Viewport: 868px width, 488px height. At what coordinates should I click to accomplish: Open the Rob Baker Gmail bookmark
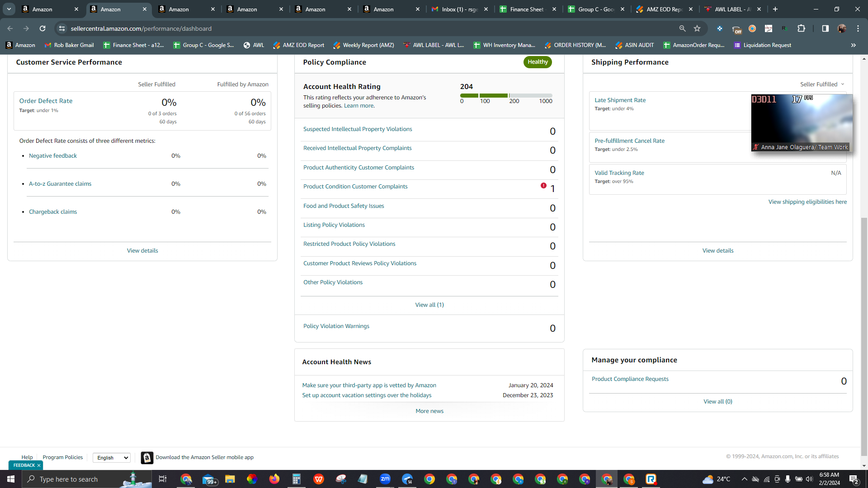pyautogui.click(x=69, y=45)
